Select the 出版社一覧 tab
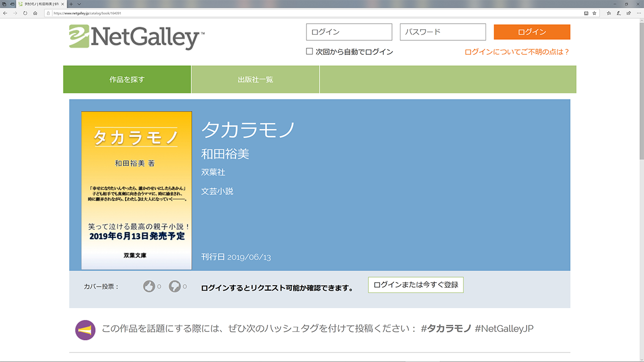This screenshot has height=362, width=644. coord(256,79)
